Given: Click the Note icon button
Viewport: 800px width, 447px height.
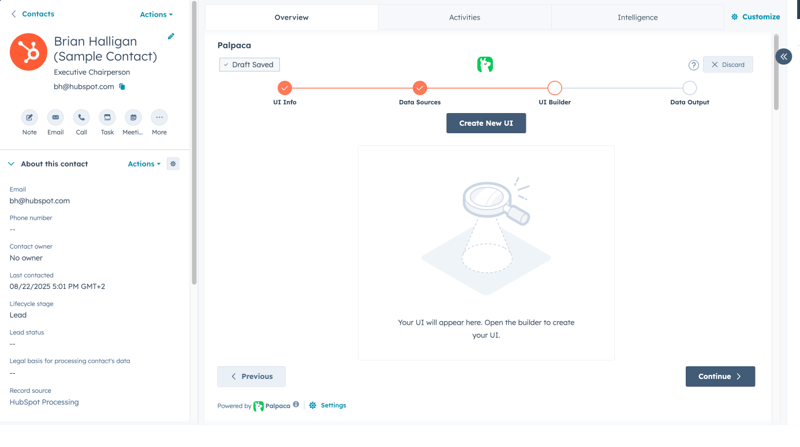Looking at the screenshot, I should pyautogui.click(x=29, y=118).
